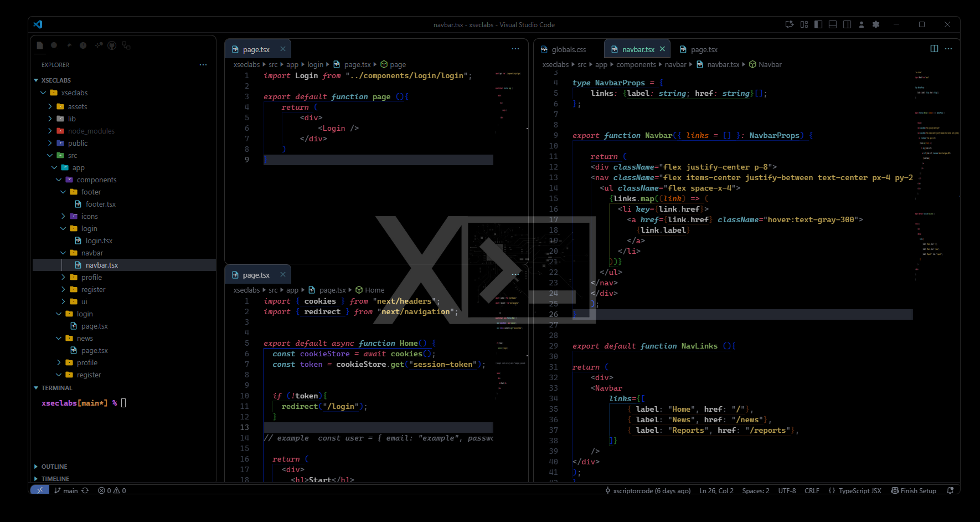This screenshot has width=980, height=522.
Task: Expand the icons folder
Action: pyautogui.click(x=64, y=216)
